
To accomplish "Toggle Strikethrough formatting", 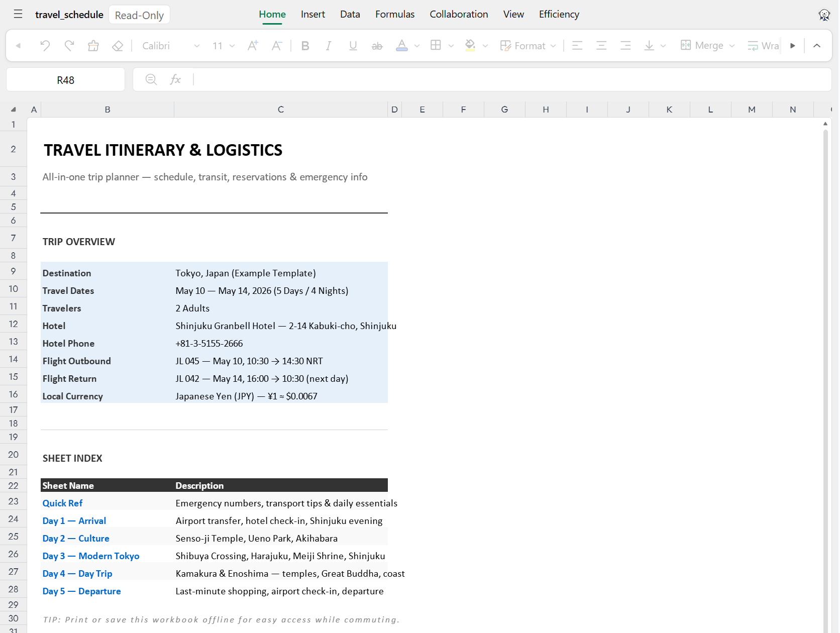I will [x=377, y=46].
